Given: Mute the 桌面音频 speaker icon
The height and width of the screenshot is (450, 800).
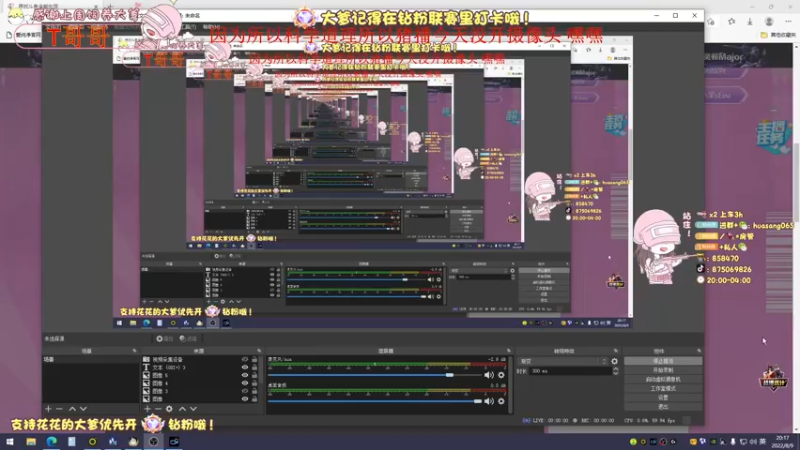Looking at the screenshot, I should tap(489, 401).
